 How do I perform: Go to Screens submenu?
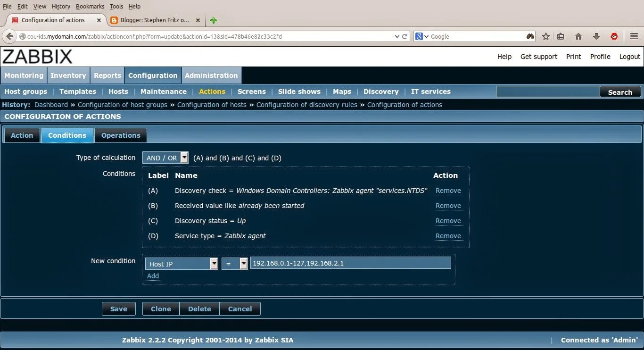point(252,92)
